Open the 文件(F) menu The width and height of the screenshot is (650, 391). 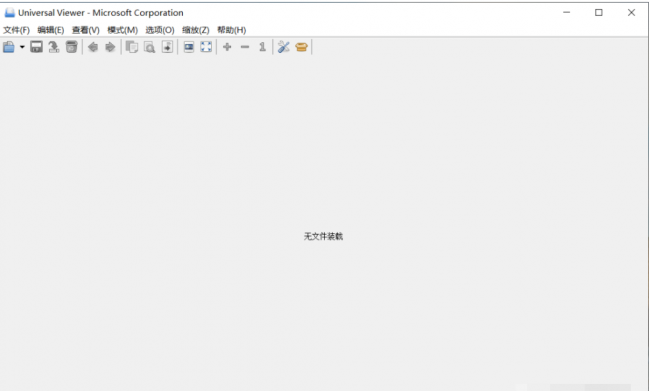17,30
